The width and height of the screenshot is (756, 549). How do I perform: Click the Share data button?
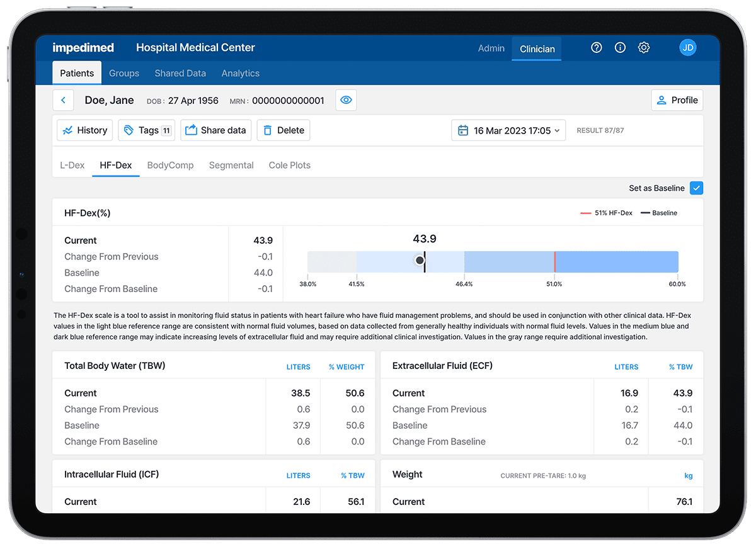coord(215,130)
